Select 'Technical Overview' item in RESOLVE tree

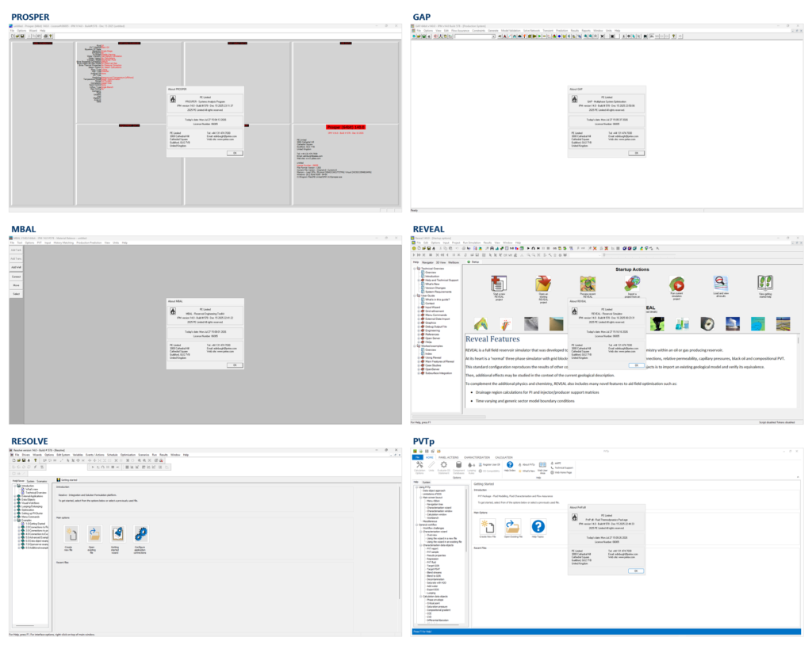36,493
